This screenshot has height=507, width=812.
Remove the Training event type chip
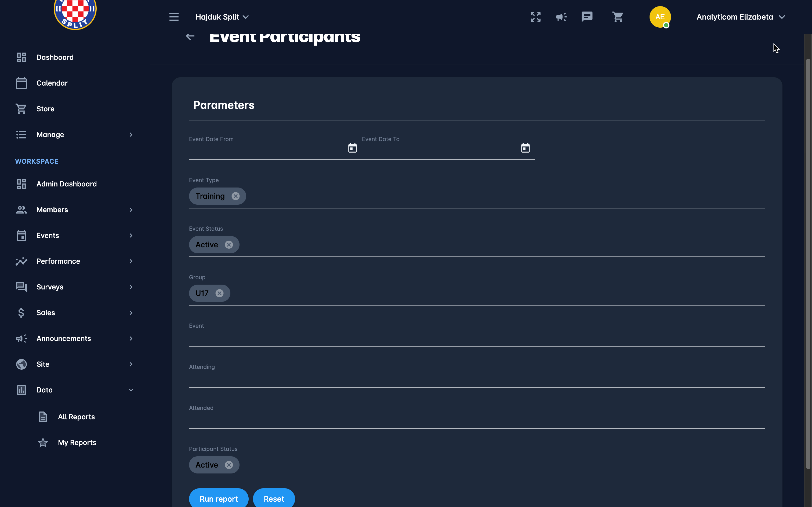[235, 196]
